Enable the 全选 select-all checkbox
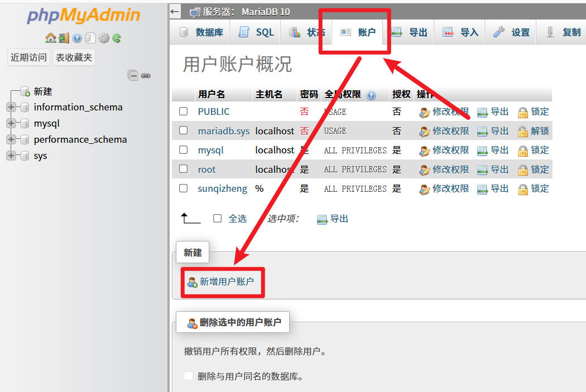 point(218,219)
